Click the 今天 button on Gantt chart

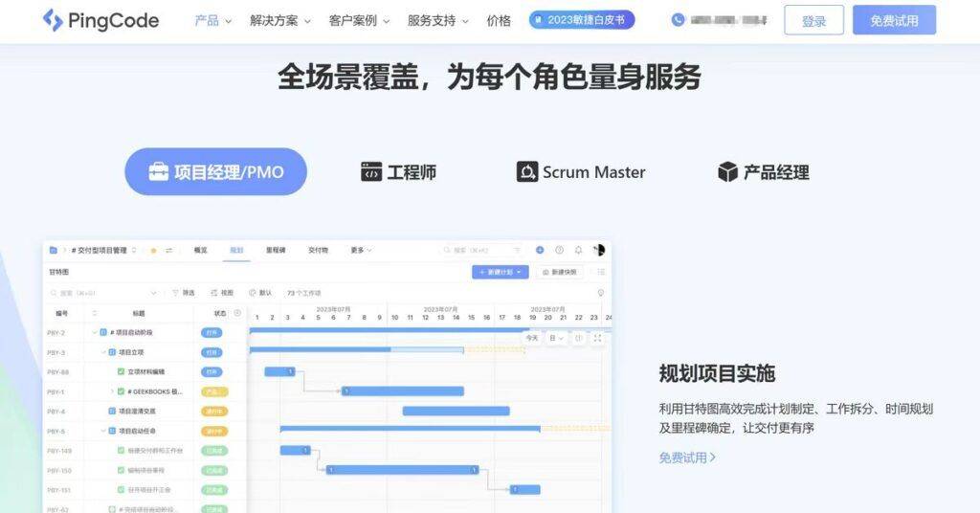pos(531,338)
